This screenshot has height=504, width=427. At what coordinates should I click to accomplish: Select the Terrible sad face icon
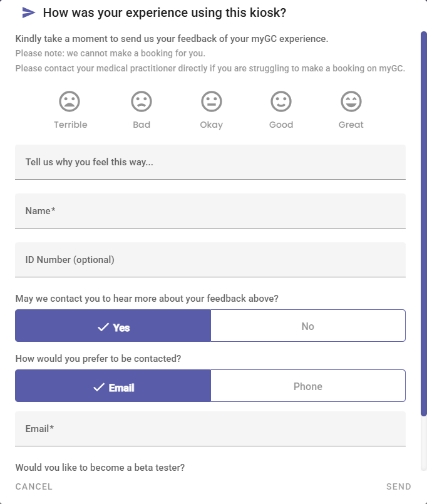tap(69, 101)
